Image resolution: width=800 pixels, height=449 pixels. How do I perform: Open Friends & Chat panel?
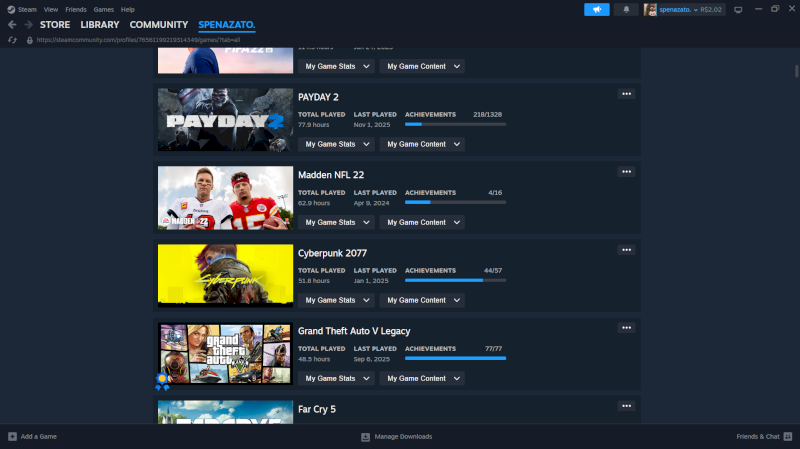(764, 437)
